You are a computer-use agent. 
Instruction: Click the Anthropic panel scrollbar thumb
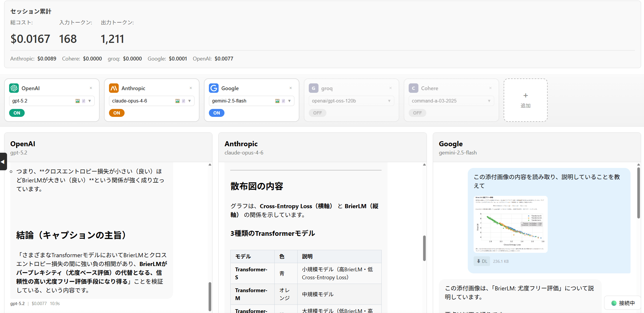point(424,248)
